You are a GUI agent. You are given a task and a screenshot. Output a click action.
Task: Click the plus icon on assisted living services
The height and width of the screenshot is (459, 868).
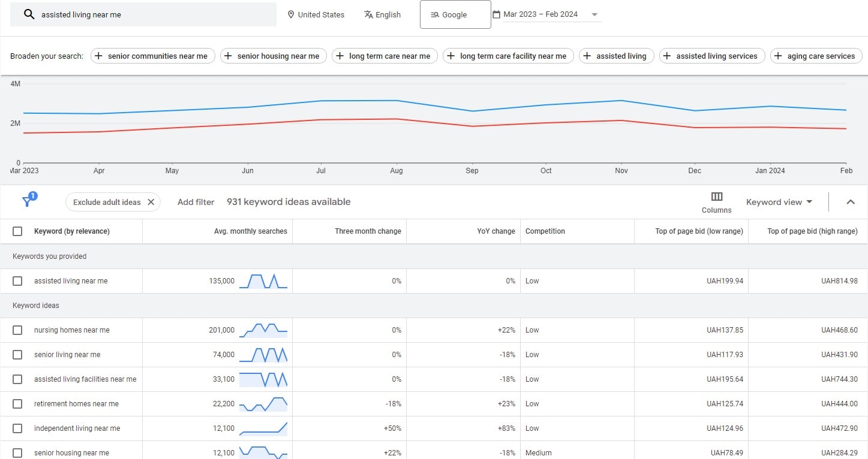point(666,56)
